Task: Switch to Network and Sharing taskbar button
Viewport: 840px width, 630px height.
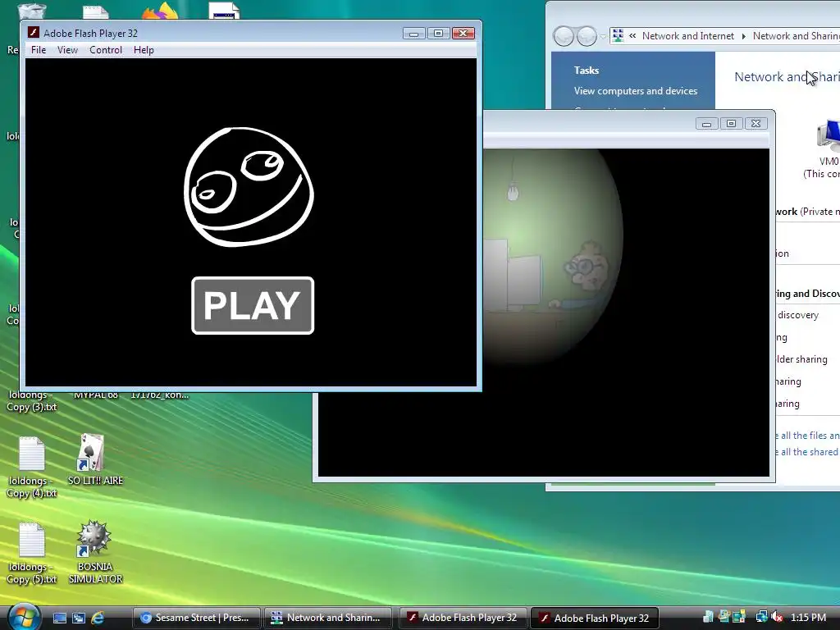Action: click(x=328, y=618)
